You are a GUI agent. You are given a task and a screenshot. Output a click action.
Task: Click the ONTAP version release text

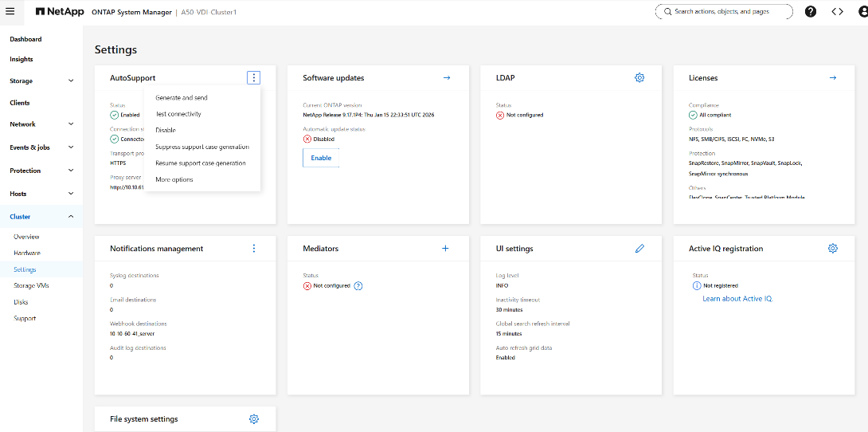pos(367,116)
